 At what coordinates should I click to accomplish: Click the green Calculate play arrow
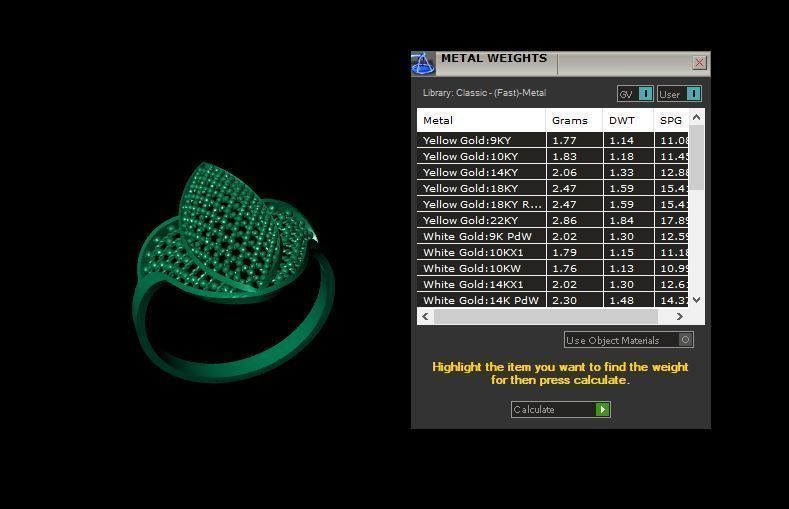[x=602, y=409]
